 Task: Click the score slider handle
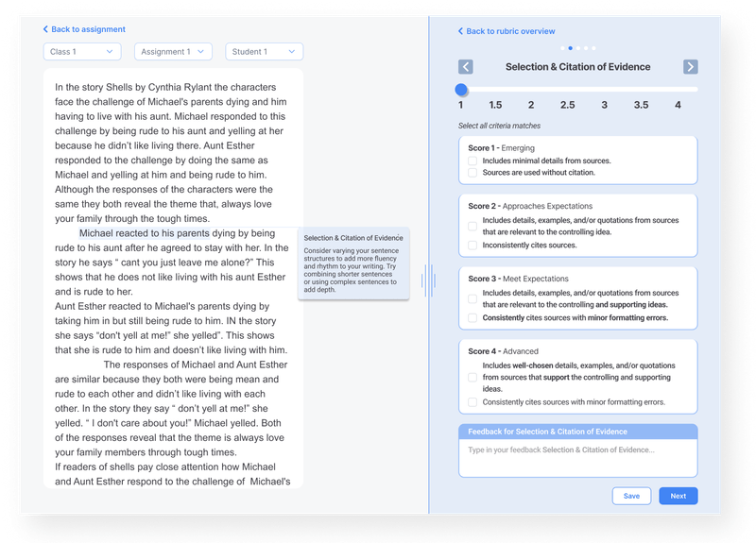point(461,90)
